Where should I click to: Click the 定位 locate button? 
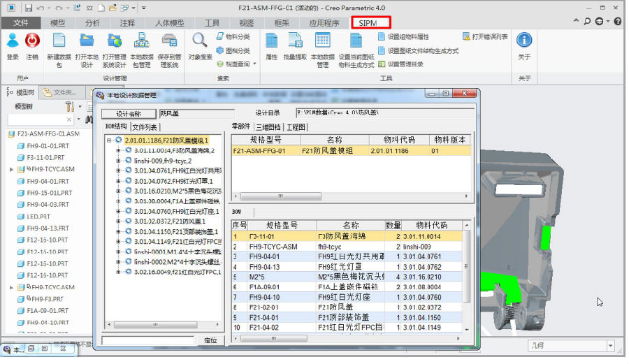[210, 340]
